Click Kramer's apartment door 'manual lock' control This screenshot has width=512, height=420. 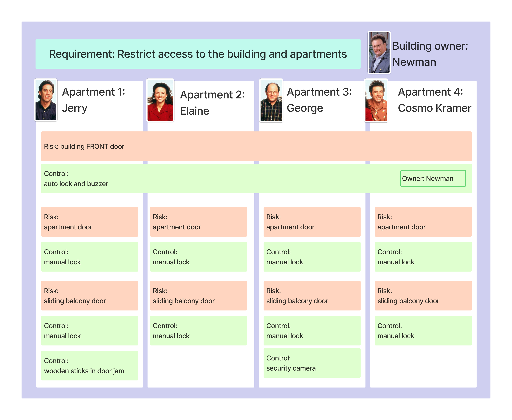coord(423,257)
